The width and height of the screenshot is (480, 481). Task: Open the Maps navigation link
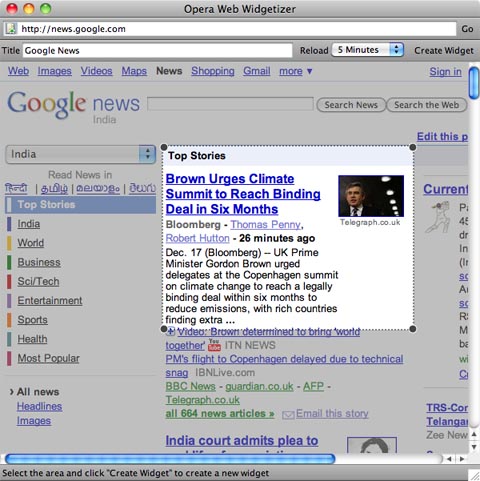pyautogui.click(x=134, y=71)
